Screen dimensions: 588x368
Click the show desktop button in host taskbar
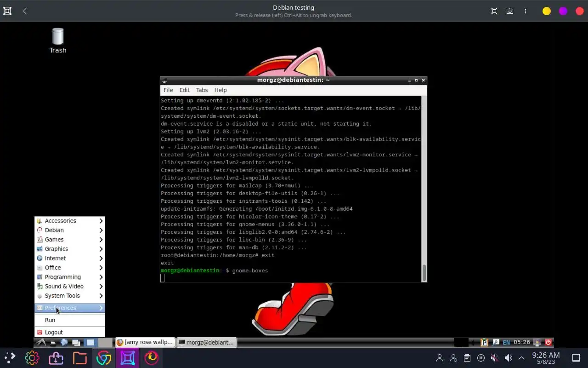(576, 358)
